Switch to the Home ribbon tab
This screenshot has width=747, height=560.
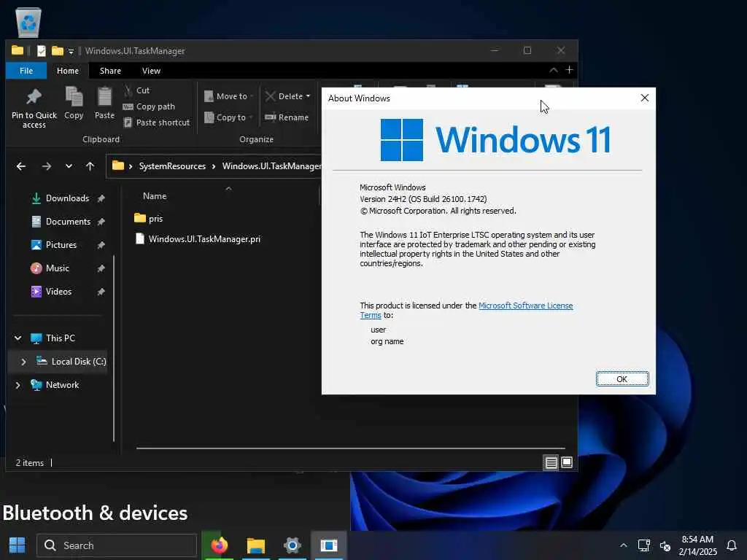tap(68, 71)
